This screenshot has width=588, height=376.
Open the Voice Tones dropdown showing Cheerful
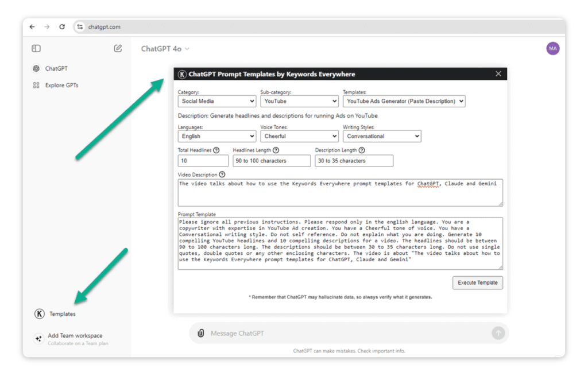point(300,136)
